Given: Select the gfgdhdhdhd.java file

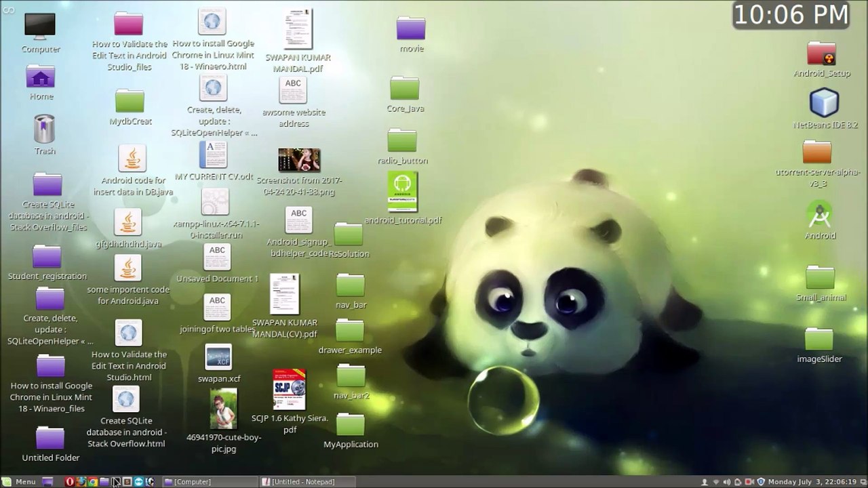Looking at the screenshot, I should 128,222.
